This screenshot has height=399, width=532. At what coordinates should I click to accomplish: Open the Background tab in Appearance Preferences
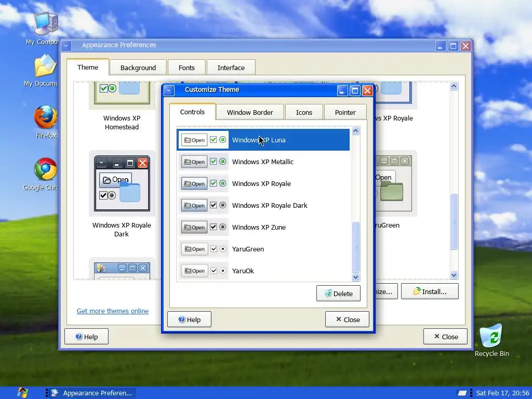(x=138, y=68)
